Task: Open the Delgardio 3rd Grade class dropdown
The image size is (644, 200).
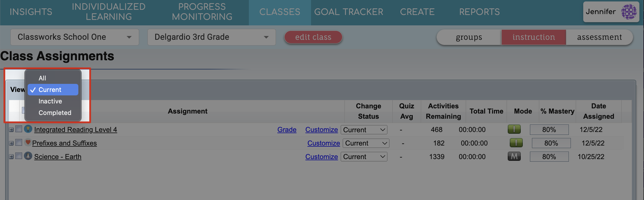Action: coord(211,37)
